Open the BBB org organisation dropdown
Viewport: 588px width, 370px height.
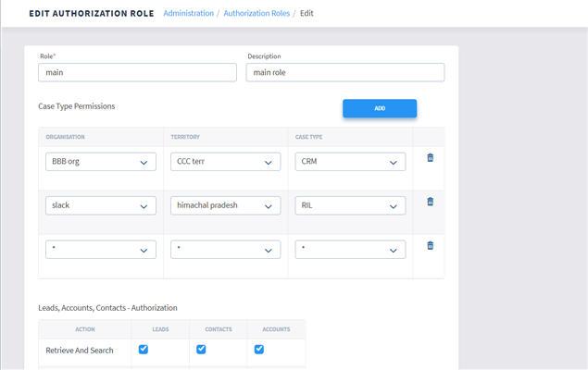pos(101,162)
